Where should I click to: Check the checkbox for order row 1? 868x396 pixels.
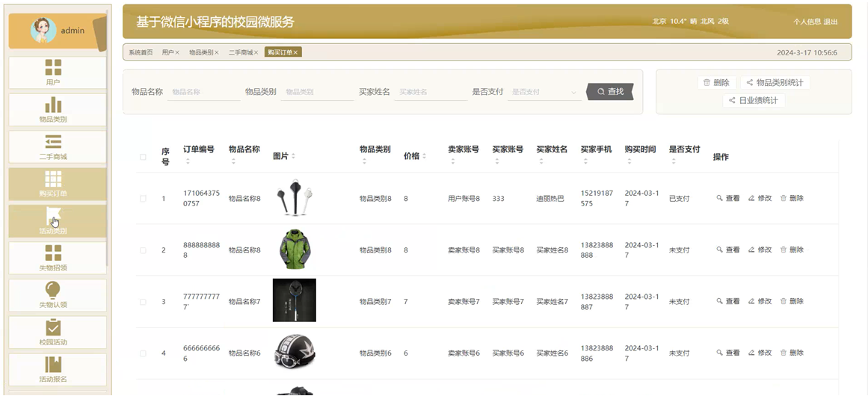click(143, 199)
